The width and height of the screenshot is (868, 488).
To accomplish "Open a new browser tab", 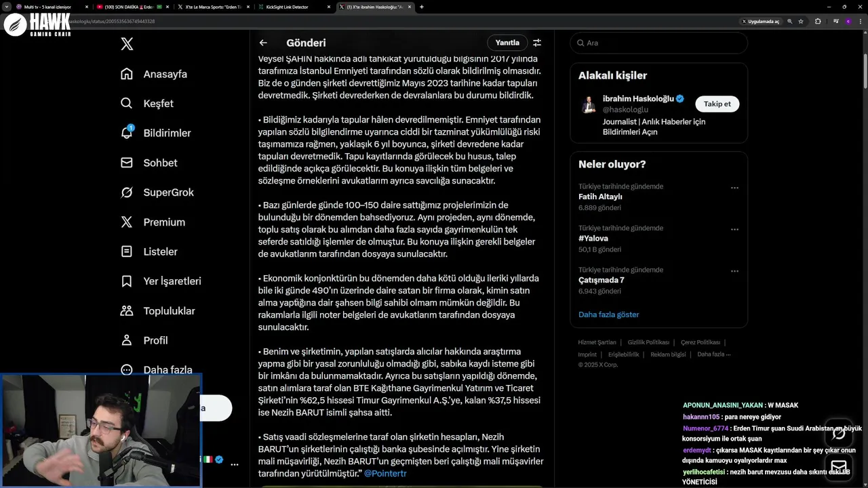I will [x=422, y=7].
